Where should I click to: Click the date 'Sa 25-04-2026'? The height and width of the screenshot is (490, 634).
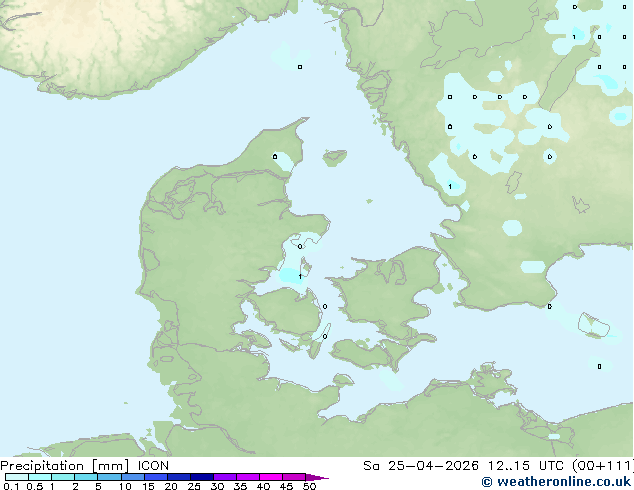pos(421,466)
